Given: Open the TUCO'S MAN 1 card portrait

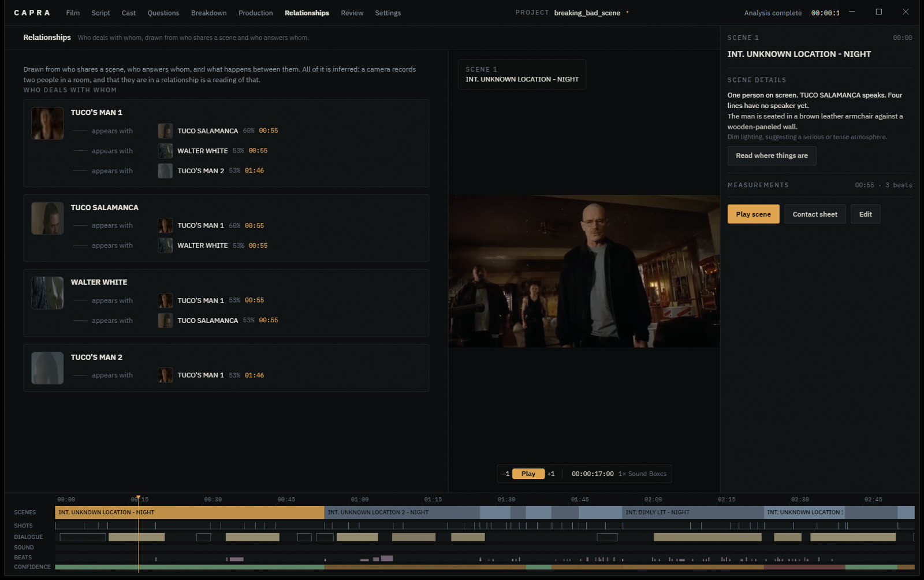Looking at the screenshot, I should point(47,123).
